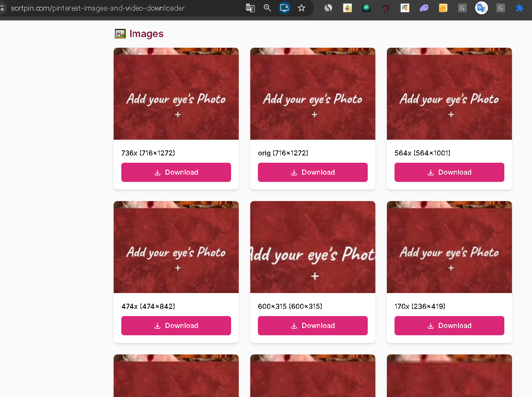This screenshot has width=532, height=397.
Task: Open the green M circle extension
Action: coord(366,8)
